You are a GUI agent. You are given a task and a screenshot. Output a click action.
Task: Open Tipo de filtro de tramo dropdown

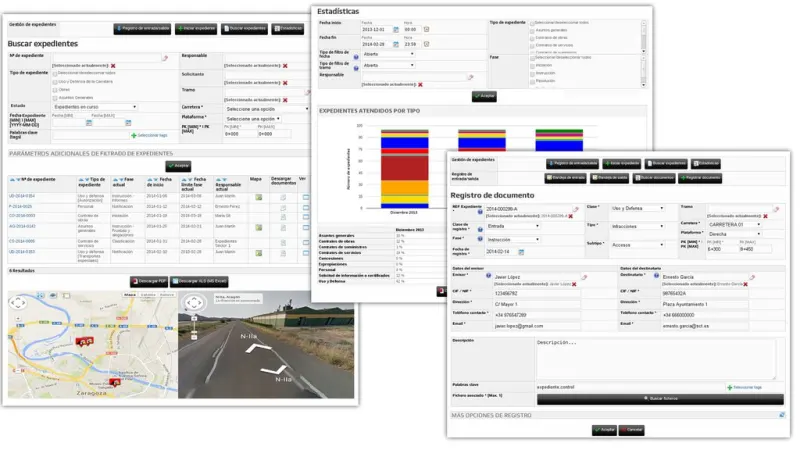click(x=388, y=65)
